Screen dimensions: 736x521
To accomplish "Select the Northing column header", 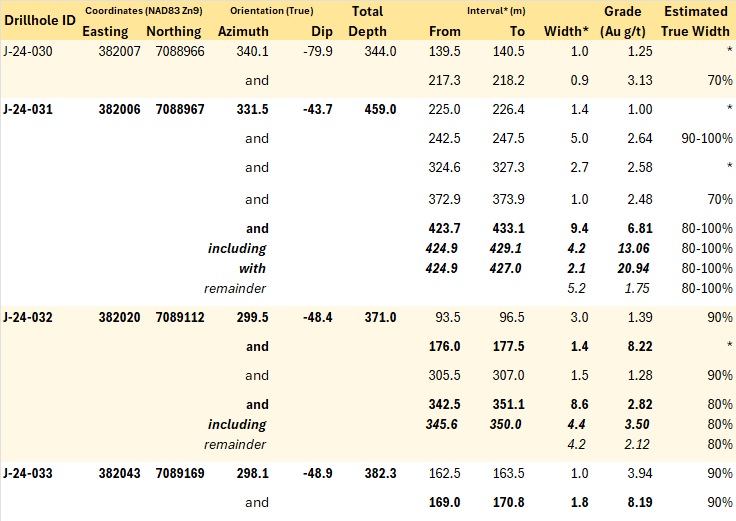I will pyautogui.click(x=174, y=31).
